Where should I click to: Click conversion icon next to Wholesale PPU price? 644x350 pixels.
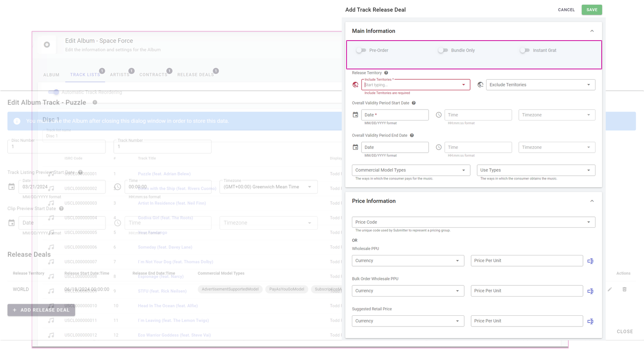click(590, 261)
